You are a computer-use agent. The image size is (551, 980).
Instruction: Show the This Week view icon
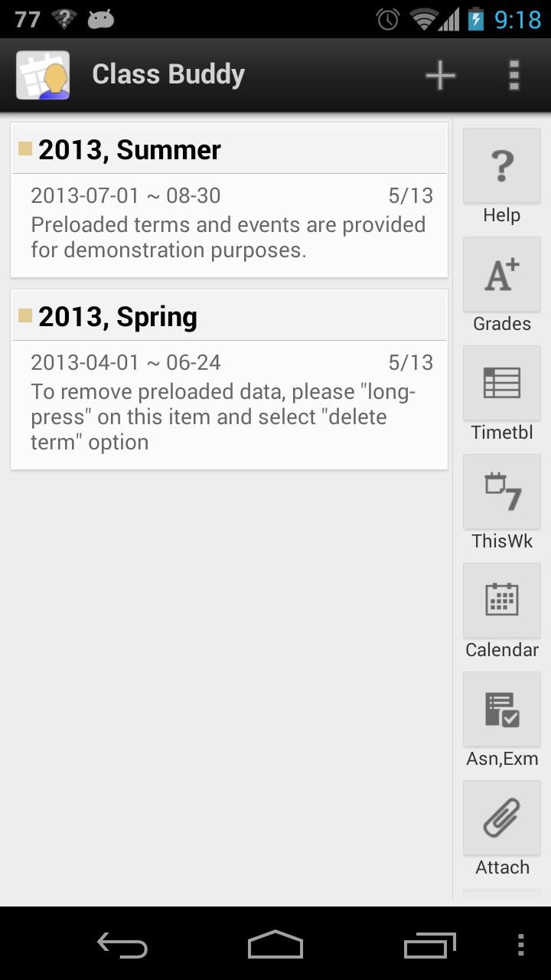pos(501,492)
